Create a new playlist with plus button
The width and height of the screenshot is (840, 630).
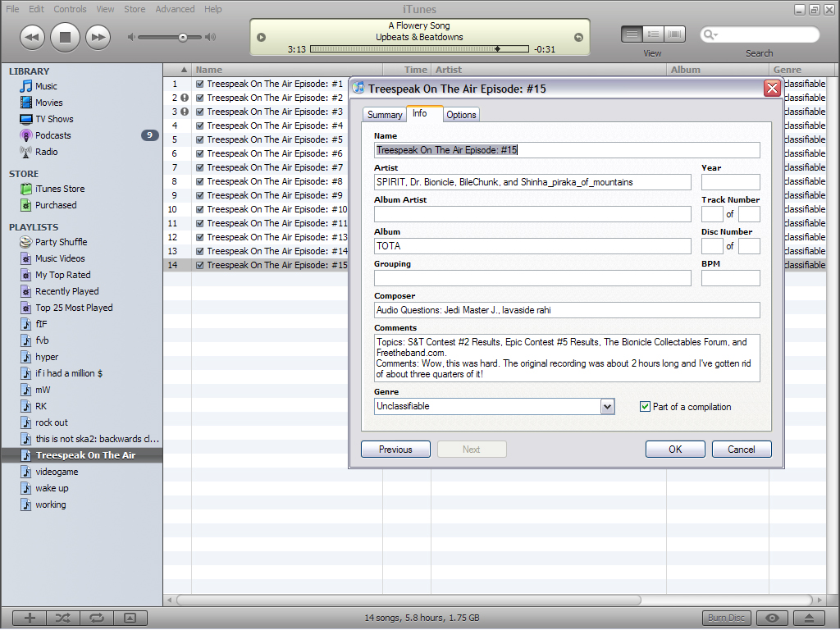(30, 618)
